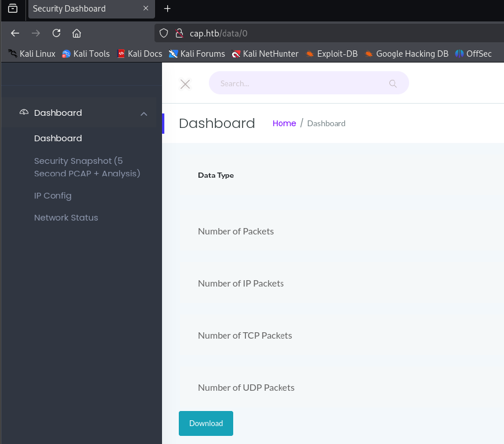Open Exploit-DB bookmark
This screenshot has height=444, width=504.
[x=332, y=54]
